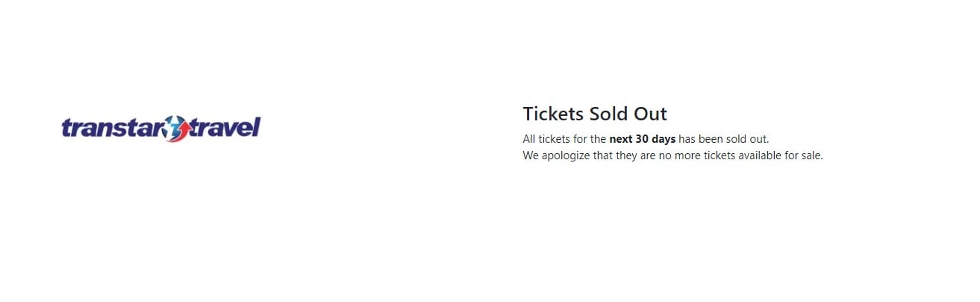This screenshot has width=980, height=302.
Task: Click the Transtar Travel logo
Action: pyautogui.click(x=160, y=129)
